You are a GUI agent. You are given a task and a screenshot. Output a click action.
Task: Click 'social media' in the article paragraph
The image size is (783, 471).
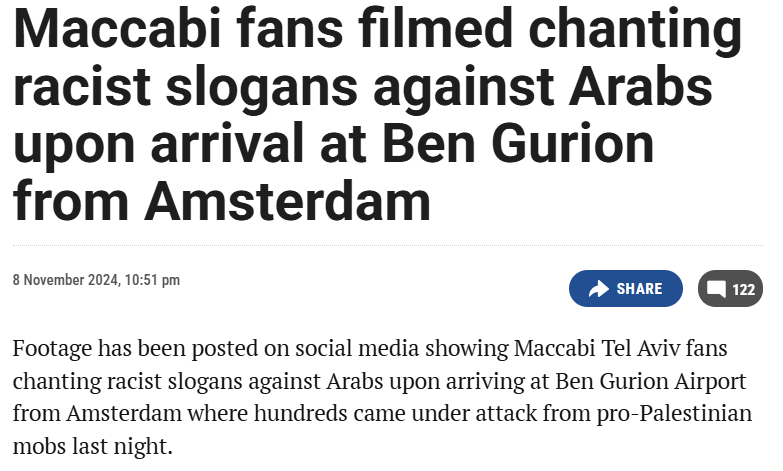pos(357,348)
